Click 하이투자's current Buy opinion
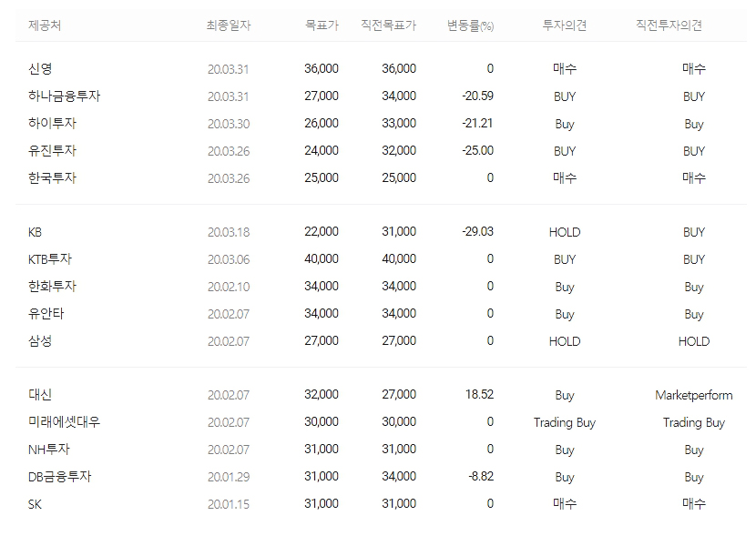The height and width of the screenshot is (536, 756). (565, 125)
